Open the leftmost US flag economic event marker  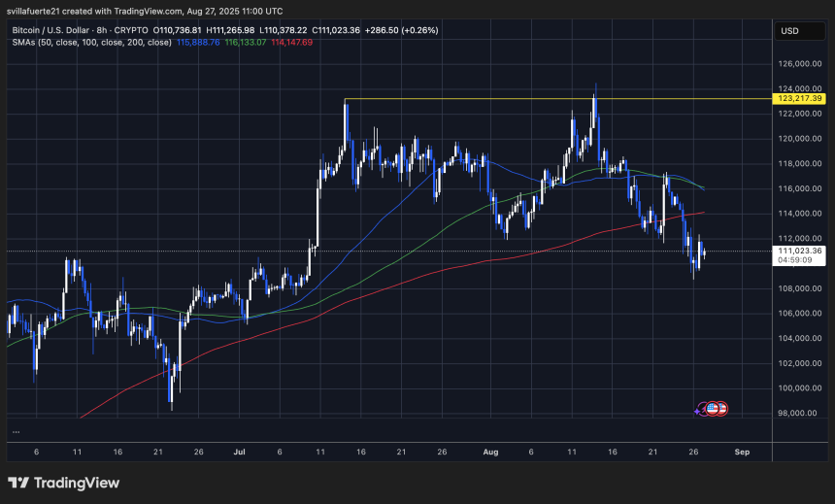coord(712,410)
